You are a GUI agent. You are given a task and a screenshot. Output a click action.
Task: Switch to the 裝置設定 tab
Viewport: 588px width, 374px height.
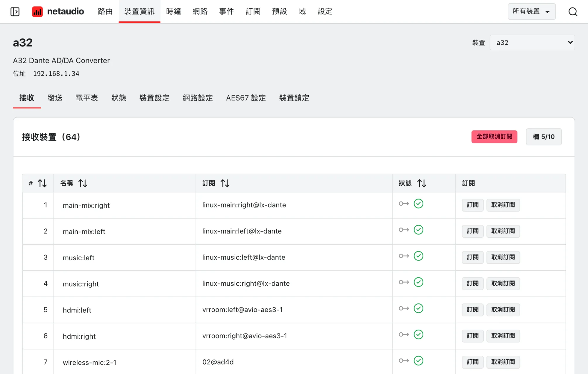point(154,98)
